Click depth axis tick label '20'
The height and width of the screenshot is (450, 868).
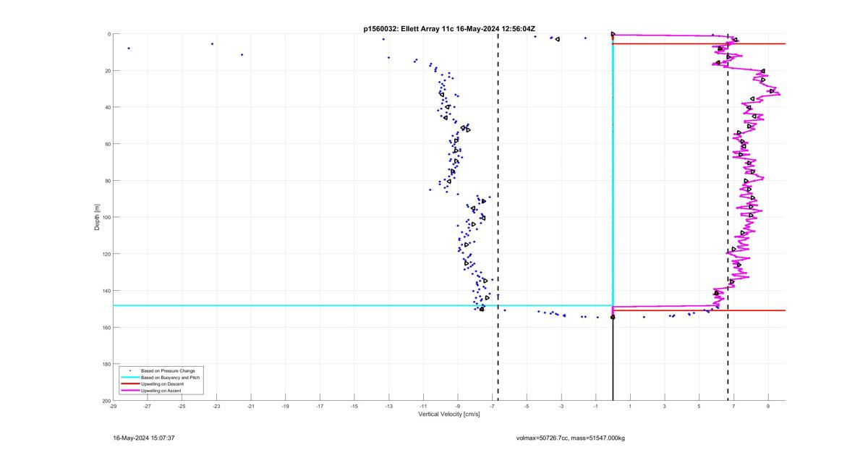[x=107, y=71]
